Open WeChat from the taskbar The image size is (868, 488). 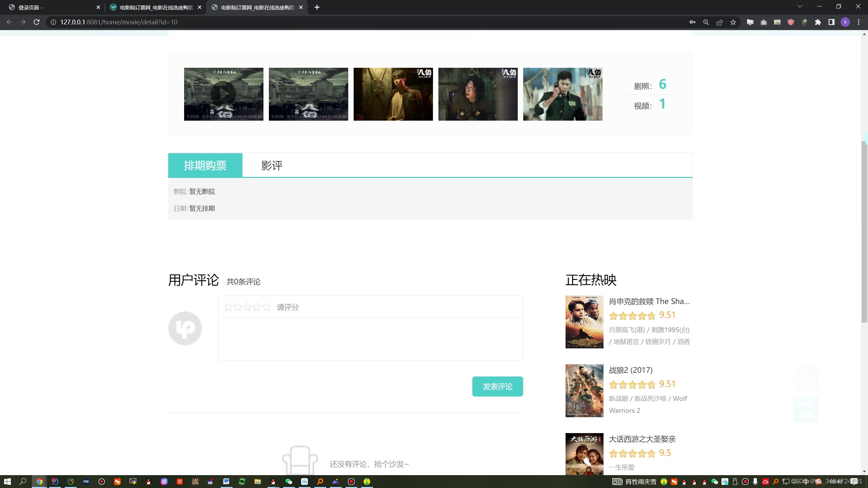tap(289, 482)
